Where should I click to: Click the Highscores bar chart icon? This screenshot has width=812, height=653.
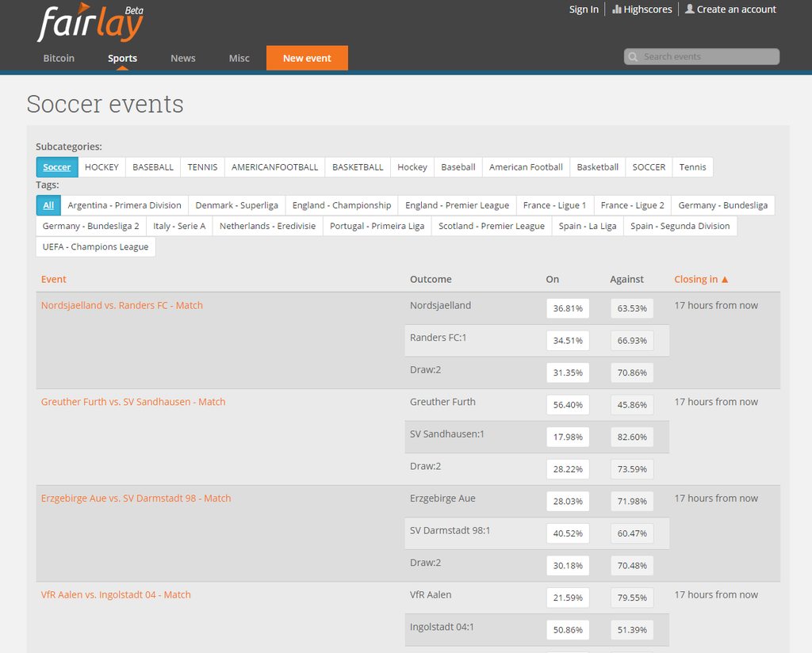coord(616,9)
